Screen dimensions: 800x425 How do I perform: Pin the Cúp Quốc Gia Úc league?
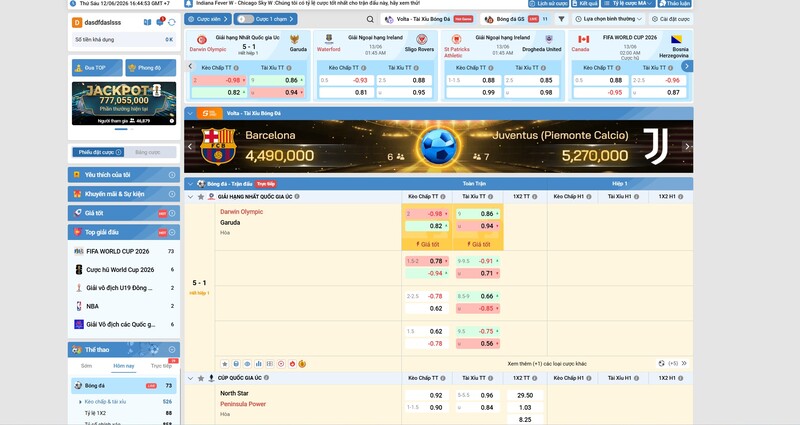coord(211,378)
